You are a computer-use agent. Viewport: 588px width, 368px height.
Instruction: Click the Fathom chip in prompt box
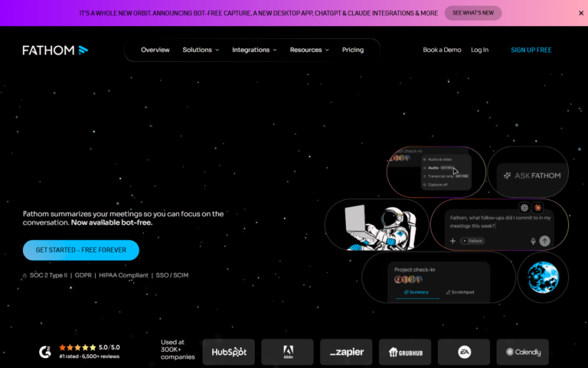tap(472, 241)
